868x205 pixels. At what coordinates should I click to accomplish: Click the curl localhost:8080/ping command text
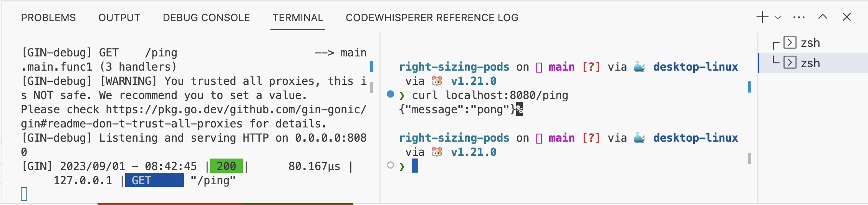coord(490,95)
